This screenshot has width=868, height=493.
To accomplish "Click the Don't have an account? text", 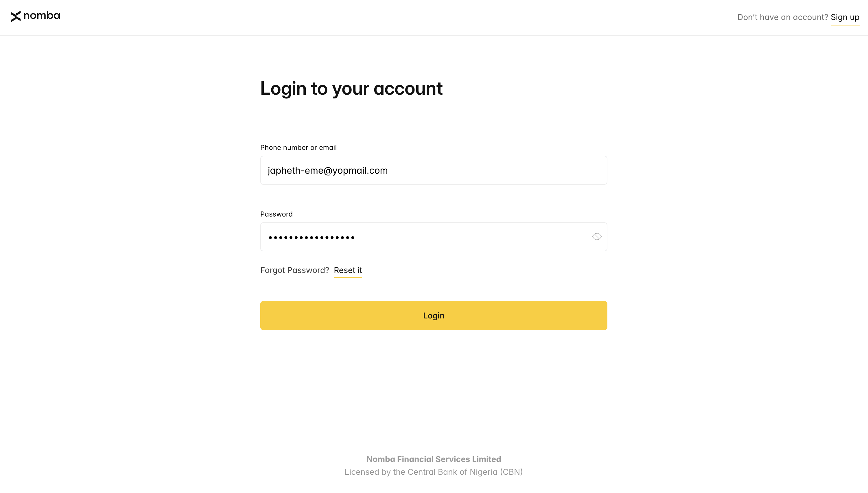I will (782, 17).
